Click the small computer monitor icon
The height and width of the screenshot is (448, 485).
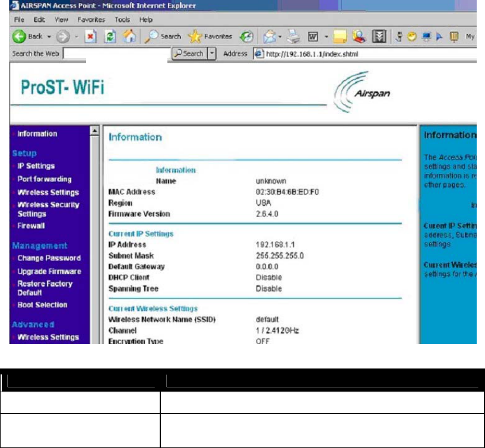(x=427, y=37)
